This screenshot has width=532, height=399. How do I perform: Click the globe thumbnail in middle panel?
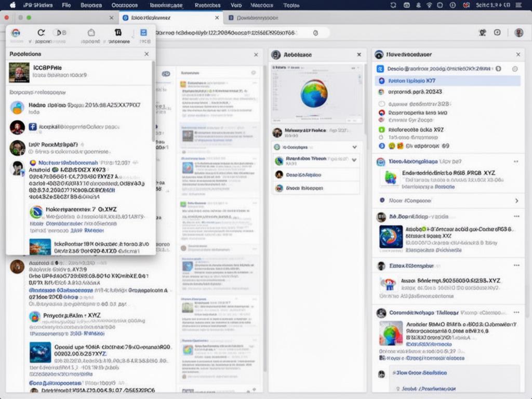click(314, 94)
